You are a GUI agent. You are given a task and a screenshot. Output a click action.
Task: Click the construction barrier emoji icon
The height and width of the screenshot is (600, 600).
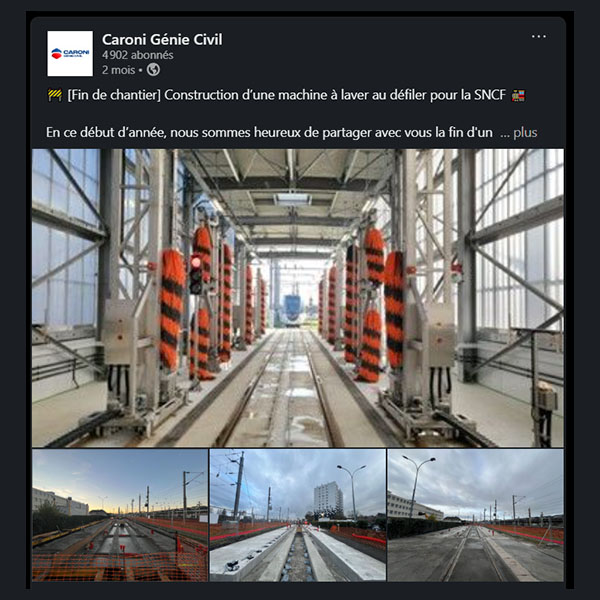tap(55, 95)
